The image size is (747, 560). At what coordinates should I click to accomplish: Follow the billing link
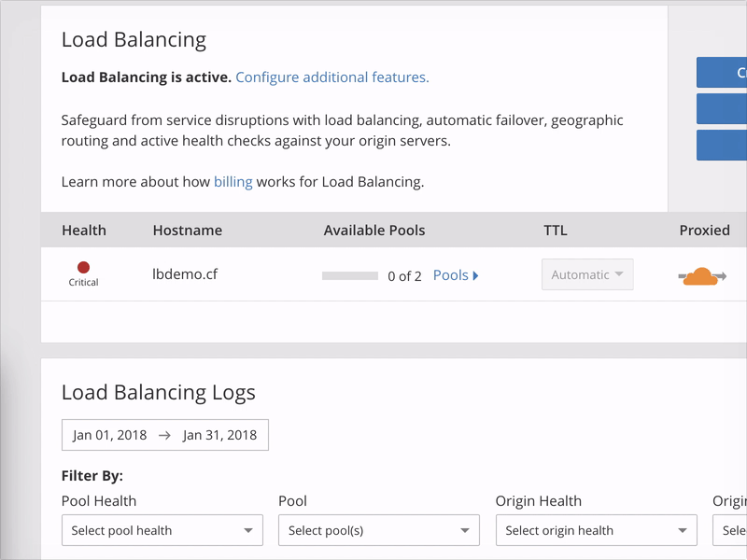tap(233, 182)
